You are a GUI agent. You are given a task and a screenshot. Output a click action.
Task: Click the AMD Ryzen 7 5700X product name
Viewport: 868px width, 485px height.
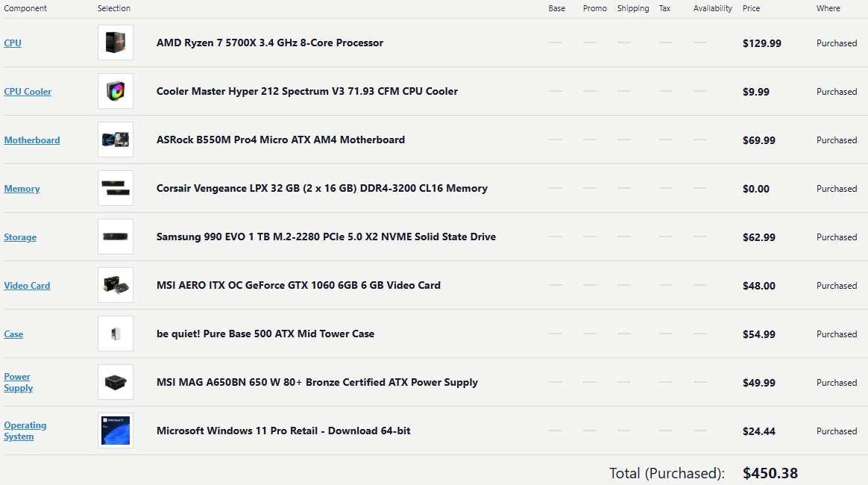tap(269, 43)
